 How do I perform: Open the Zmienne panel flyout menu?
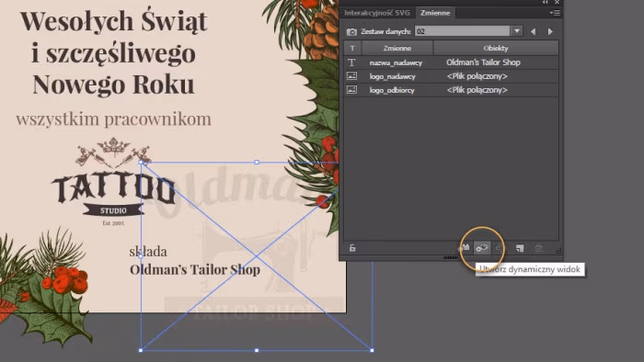point(555,13)
